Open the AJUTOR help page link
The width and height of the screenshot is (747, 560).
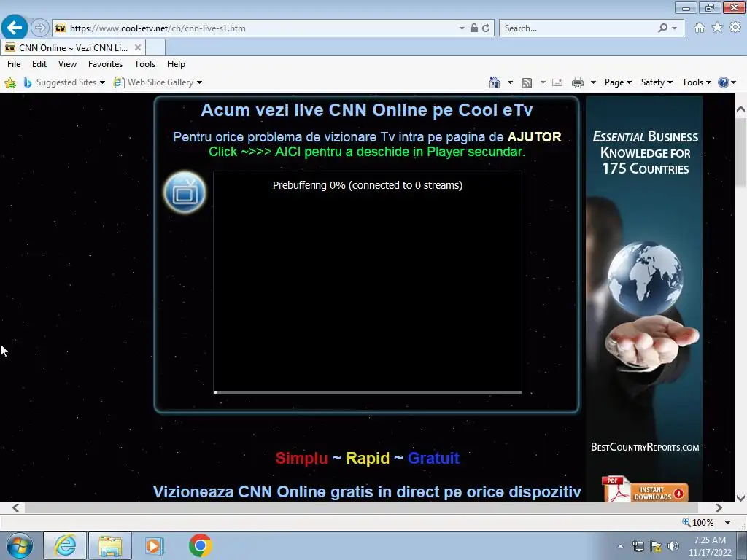tap(534, 137)
